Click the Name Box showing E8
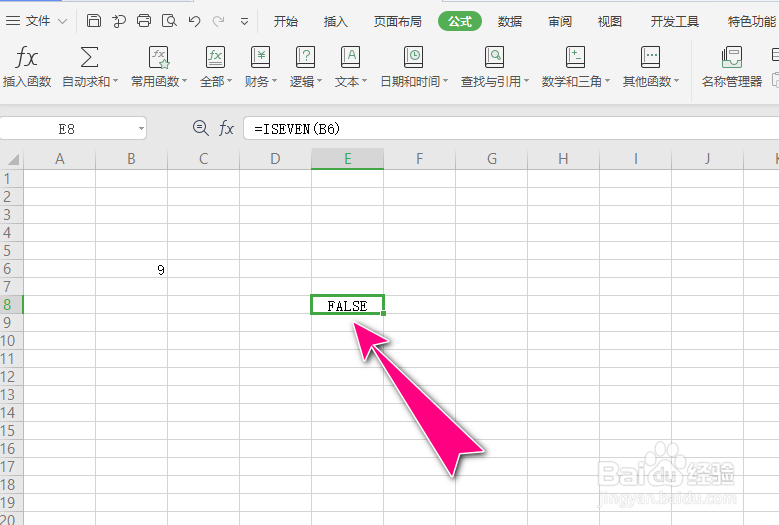Screen dimensions: 779x525 (x=67, y=129)
